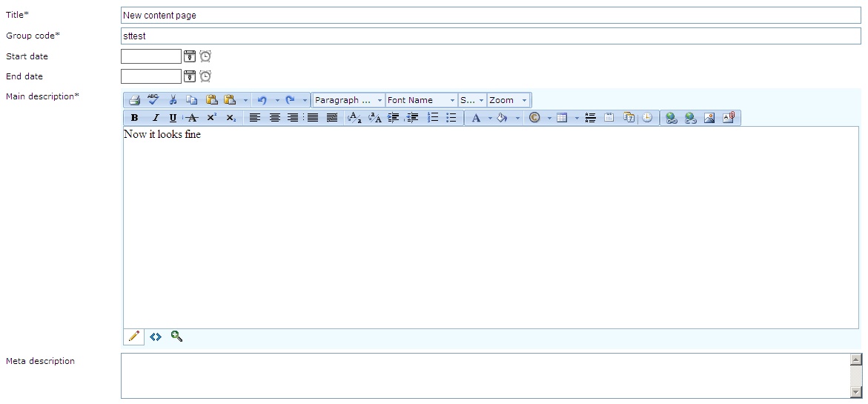Open the symbol list dropdown arrow
Image resolution: width=868 pixels, height=404 pixels.
(x=550, y=117)
